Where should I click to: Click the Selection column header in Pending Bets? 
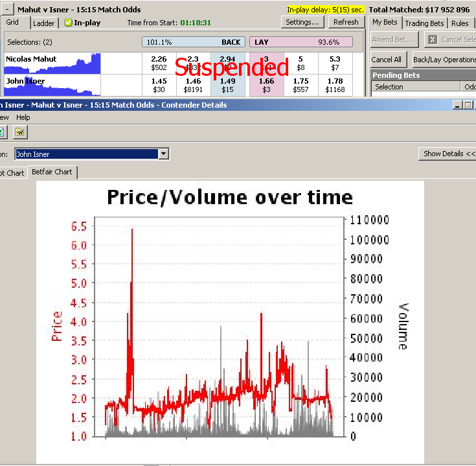tap(416, 87)
